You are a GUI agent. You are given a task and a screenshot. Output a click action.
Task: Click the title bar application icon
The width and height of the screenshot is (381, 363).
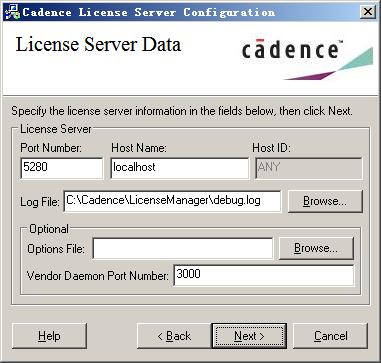point(12,12)
